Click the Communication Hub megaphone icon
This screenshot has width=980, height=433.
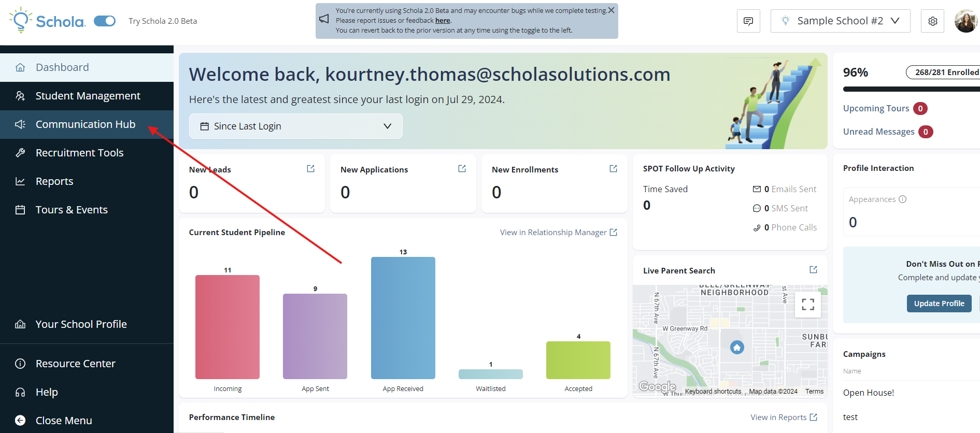point(20,124)
